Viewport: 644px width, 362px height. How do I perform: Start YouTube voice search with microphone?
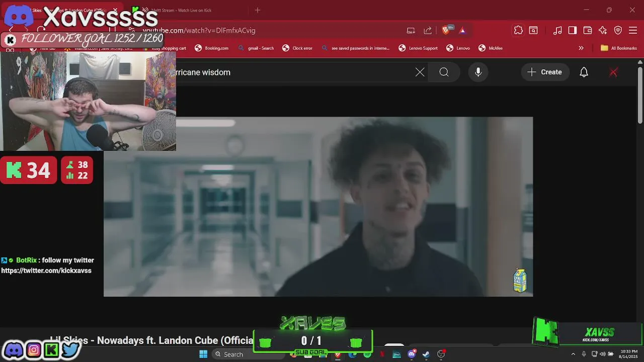(x=478, y=72)
